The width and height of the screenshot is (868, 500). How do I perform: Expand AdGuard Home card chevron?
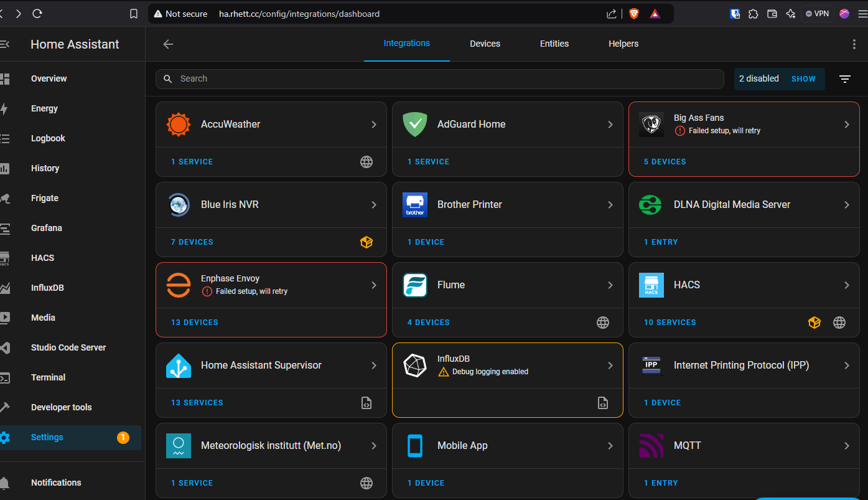(610, 125)
